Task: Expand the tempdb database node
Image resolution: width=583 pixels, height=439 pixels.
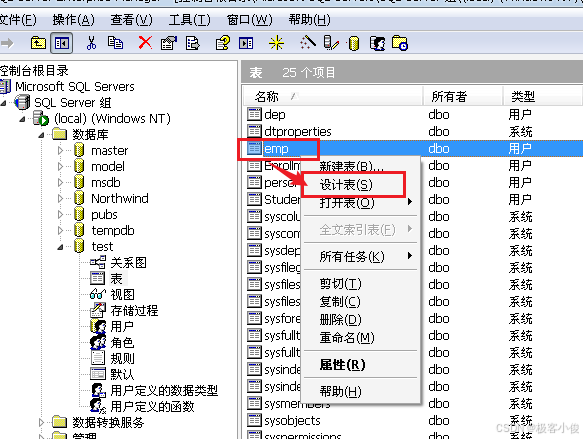Action: coord(60,230)
